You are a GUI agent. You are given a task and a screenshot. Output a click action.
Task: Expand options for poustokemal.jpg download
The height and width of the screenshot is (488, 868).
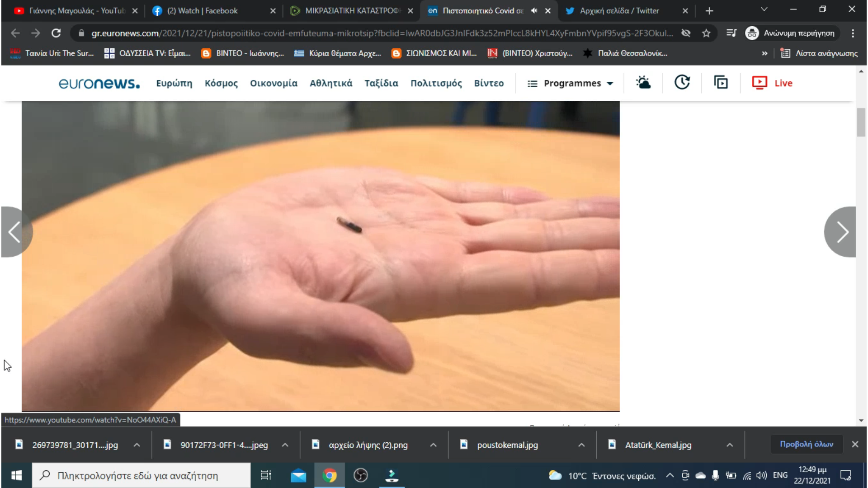tap(581, 445)
